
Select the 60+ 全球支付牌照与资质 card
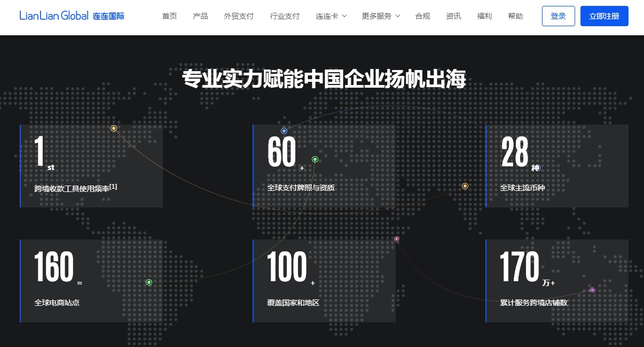pyautogui.click(x=324, y=166)
